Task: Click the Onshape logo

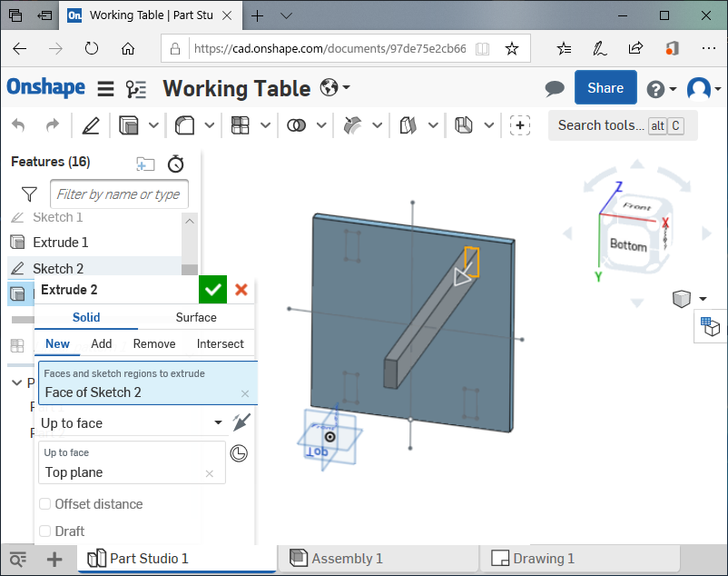Action: point(46,87)
